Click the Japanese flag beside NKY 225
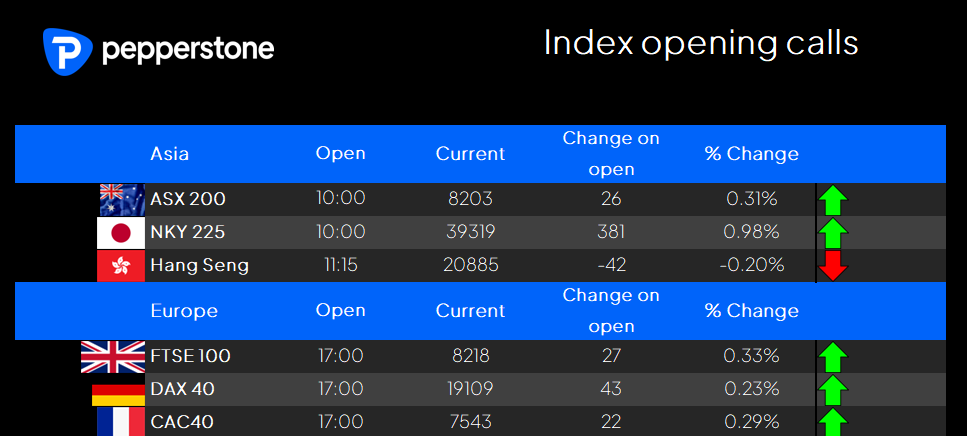Image resolution: width=967 pixels, height=436 pixels. coord(121,232)
